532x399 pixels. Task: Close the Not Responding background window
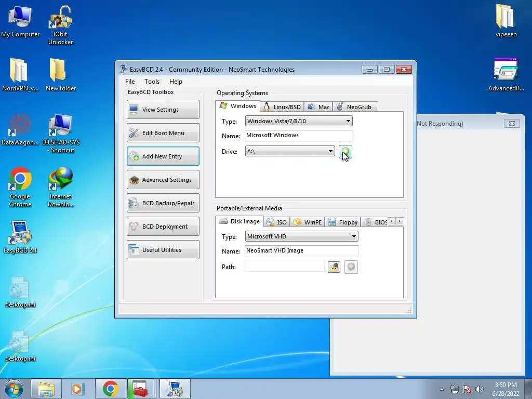click(x=512, y=124)
